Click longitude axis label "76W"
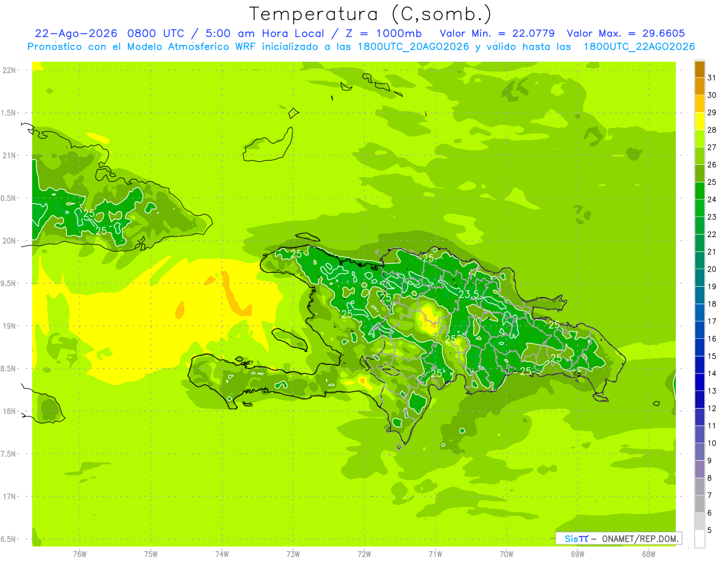Viewport: 728px width, 562px height. pos(79,554)
